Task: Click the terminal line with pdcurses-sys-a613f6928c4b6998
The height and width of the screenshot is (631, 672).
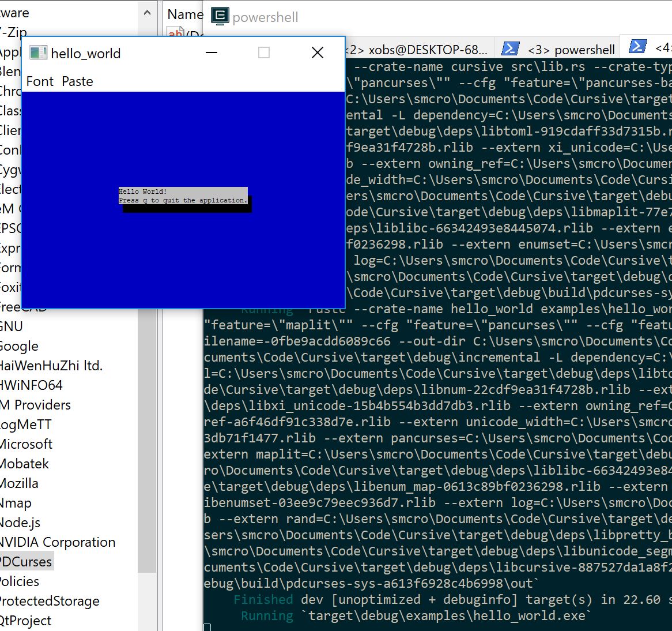Action: tap(371, 583)
